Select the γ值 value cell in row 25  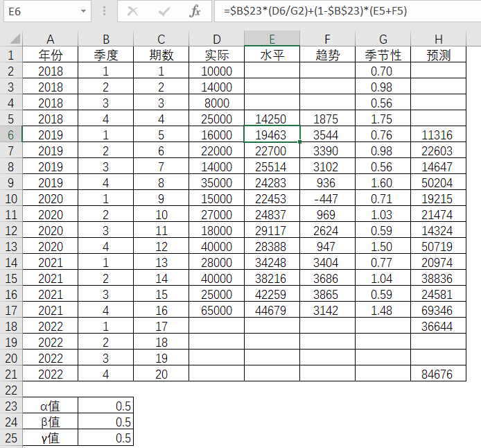coord(105,438)
